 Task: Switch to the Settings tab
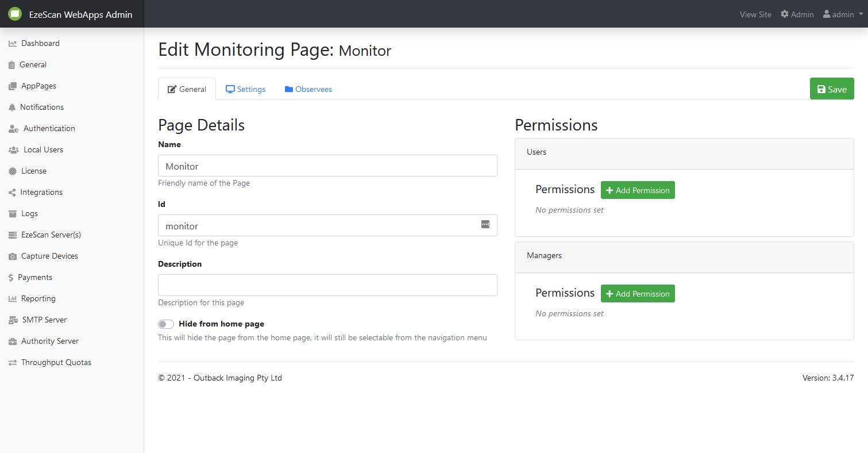pyautogui.click(x=245, y=89)
